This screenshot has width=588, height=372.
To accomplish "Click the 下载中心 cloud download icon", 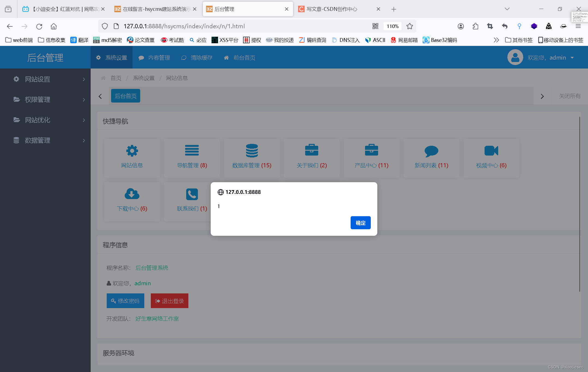I will (132, 194).
